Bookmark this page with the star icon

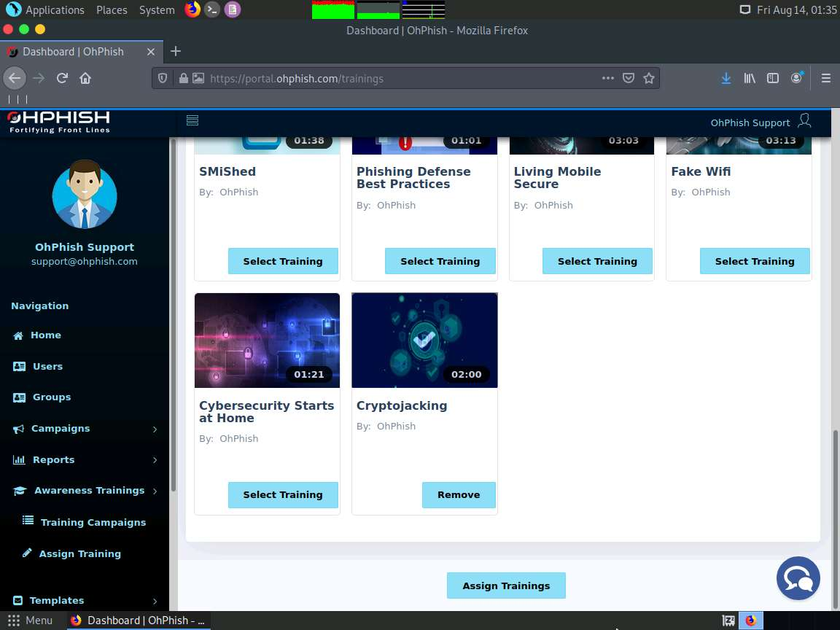point(649,78)
